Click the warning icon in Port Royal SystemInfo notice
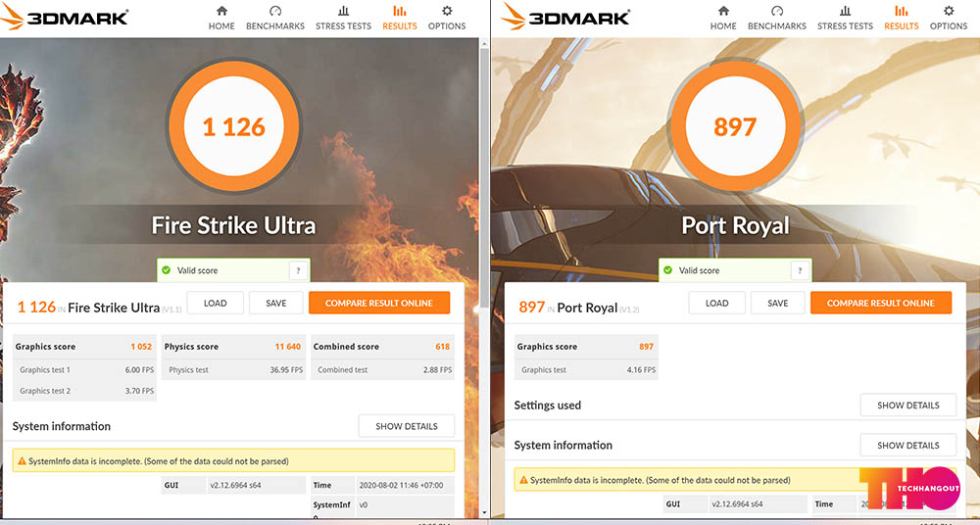Image resolution: width=980 pixels, height=525 pixels. (x=523, y=481)
